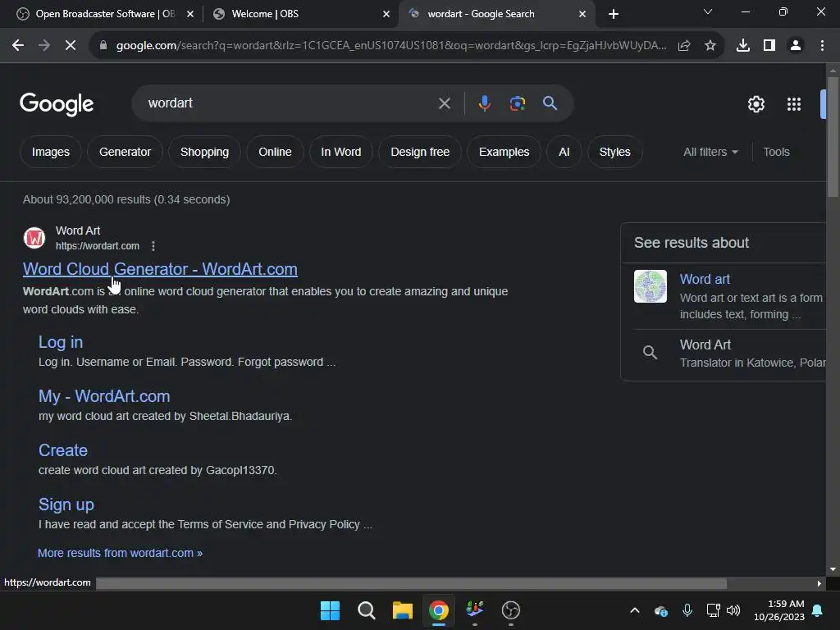The width and height of the screenshot is (840, 630).
Task: Open the Create sitelink
Action: pyautogui.click(x=62, y=450)
